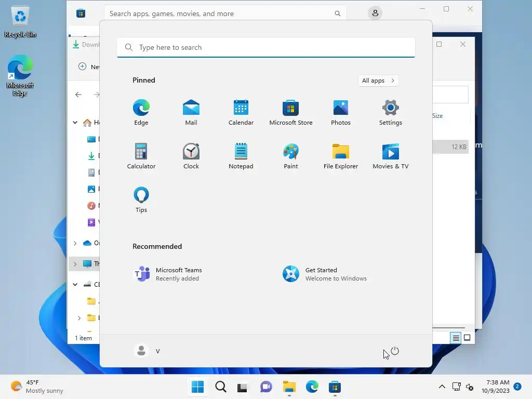532x399 pixels.
Task: Open user account V profile
Action: (x=147, y=351)
